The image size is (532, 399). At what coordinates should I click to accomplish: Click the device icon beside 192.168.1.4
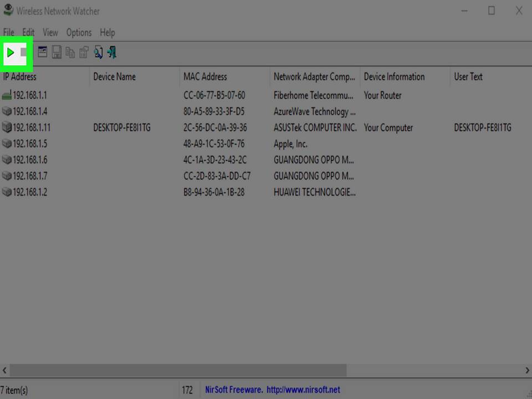coord(7,111)
